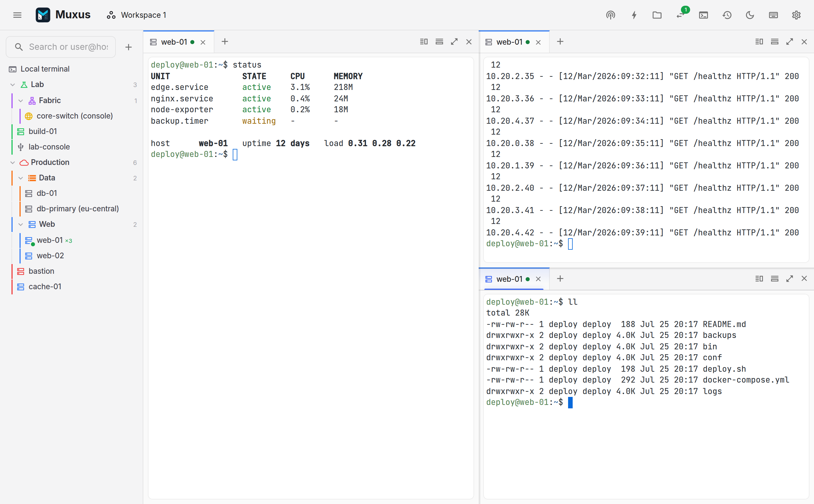The height and width of the screenshot is (504, 814).
Task: Toggle the hamburger sidebar menu
Action: [17, 15]
